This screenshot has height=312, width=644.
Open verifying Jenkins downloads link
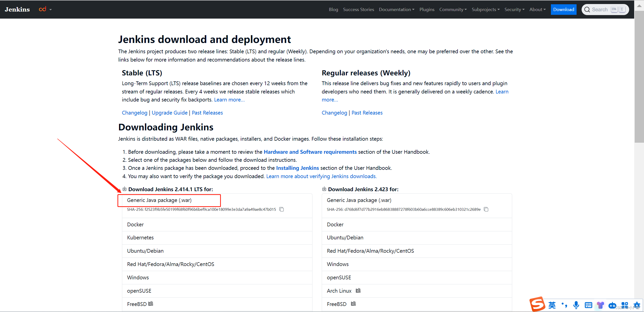(321, 176)
